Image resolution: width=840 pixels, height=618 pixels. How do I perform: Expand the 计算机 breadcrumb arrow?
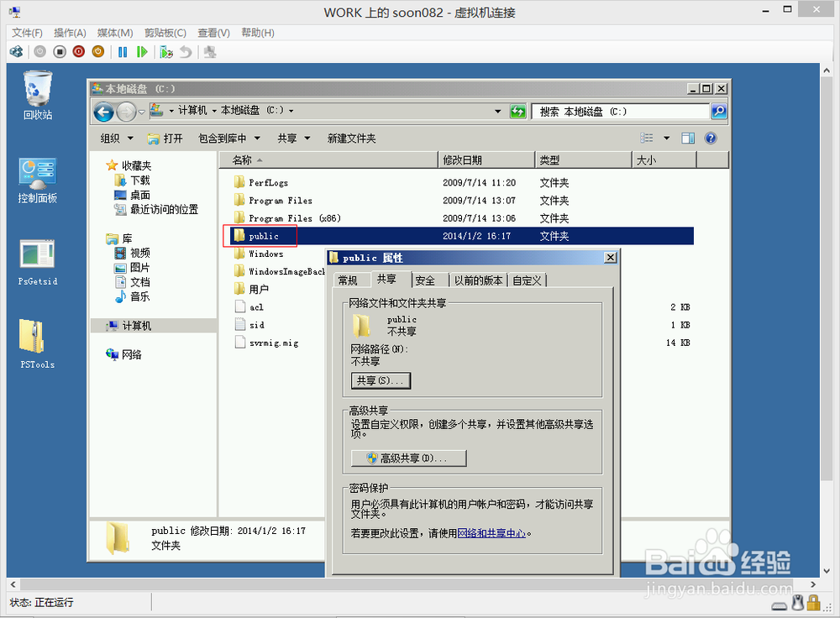[214, 111]
